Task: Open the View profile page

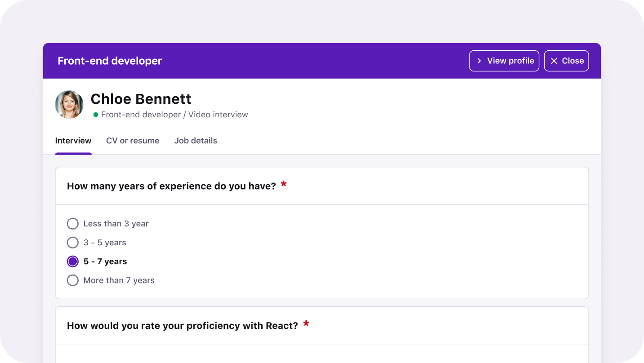Action: tap(504, 61)
